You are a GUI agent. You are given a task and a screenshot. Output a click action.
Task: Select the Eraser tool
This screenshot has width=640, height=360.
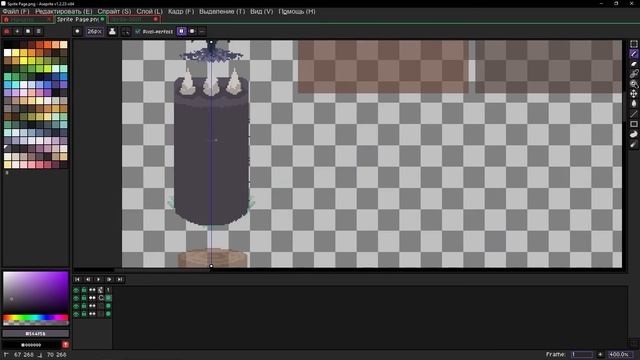[633, 64]
